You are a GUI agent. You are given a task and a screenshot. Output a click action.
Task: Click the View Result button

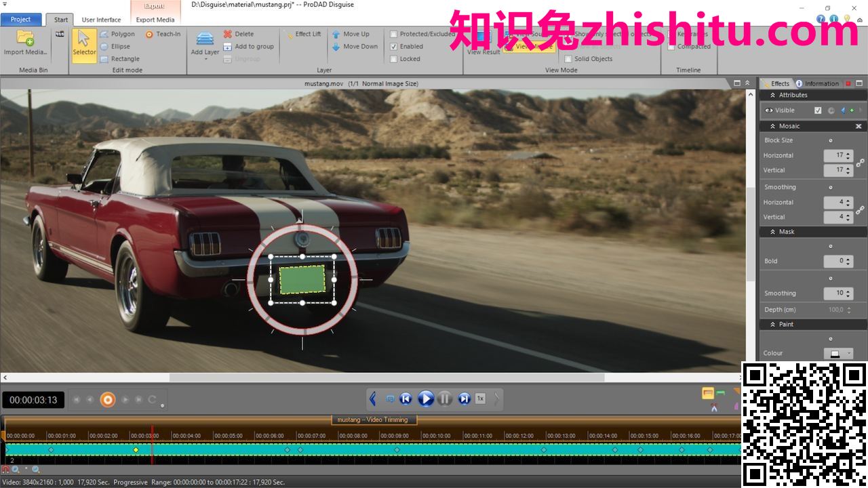click(x=484, y=42)
